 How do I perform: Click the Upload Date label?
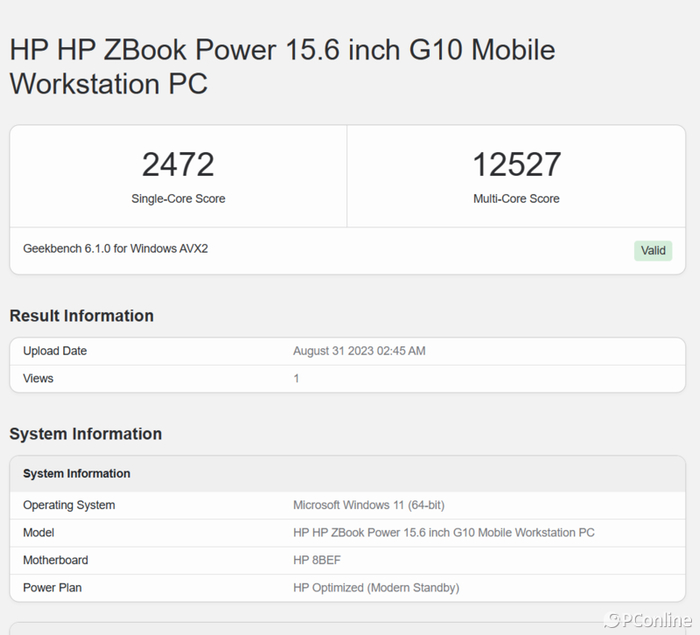[x=55, y=351]
